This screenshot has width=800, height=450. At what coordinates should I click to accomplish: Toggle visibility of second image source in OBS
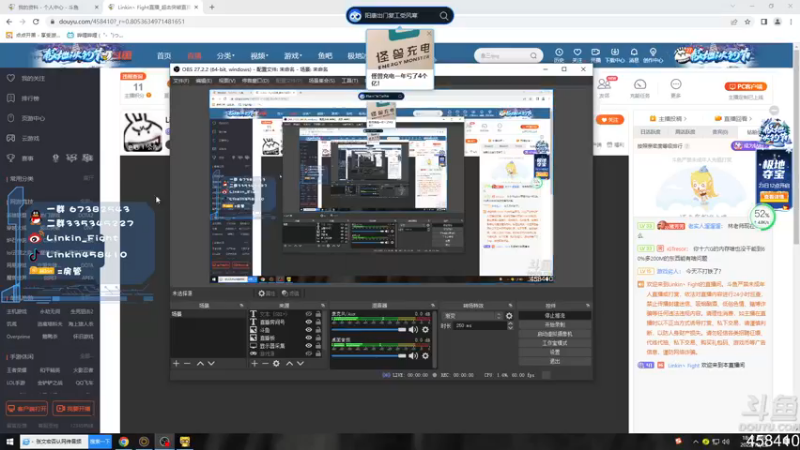point(308,338)
